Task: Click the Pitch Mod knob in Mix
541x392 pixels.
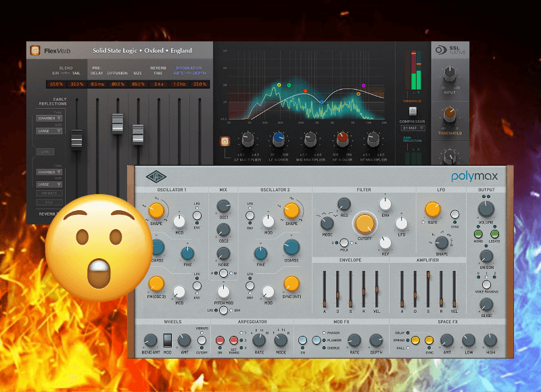Action: tap(223, 292)
